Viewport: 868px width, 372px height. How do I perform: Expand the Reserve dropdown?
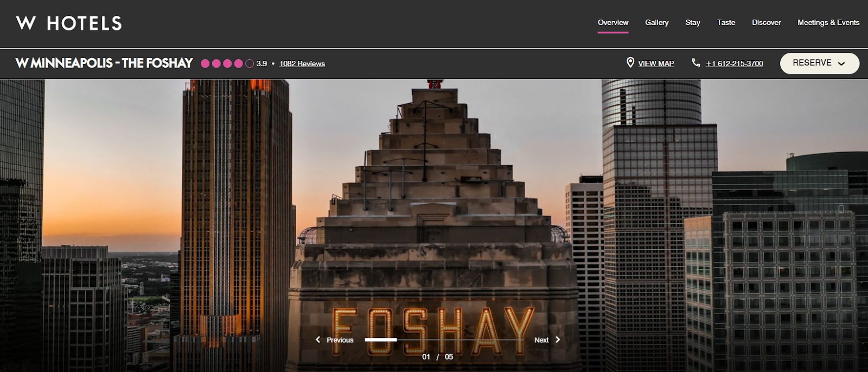pyautogui.click(x=819, y=63)
